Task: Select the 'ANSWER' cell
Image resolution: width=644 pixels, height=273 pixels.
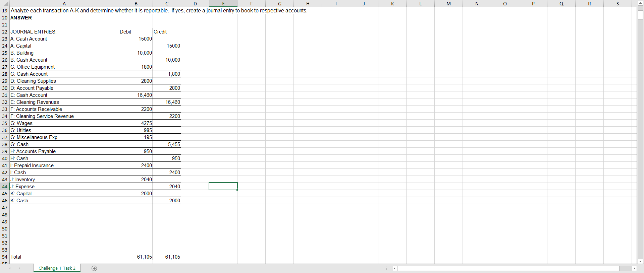Action: pos(64,17)
